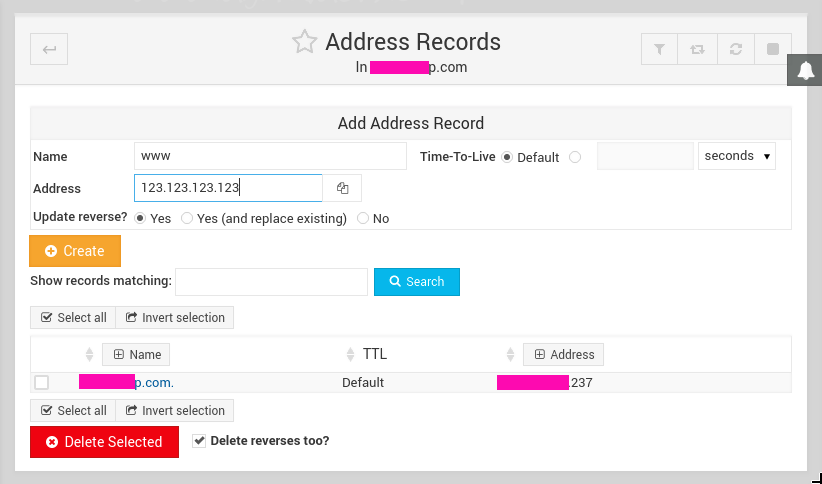
Task: Click copy icon beside Address field
Action: [342, 188]
